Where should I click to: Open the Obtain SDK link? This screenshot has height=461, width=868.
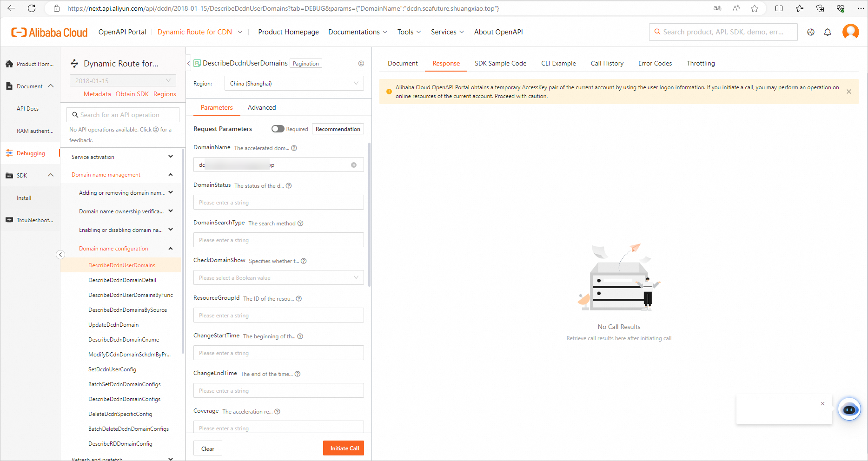pyautogui.click(x=132, y=94)
